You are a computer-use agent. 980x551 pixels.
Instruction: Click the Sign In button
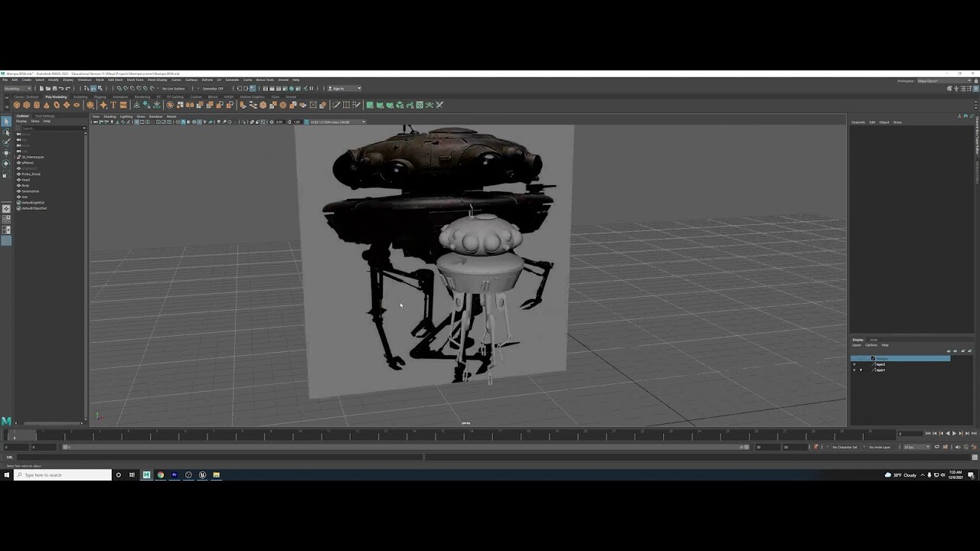coord(337,89)
